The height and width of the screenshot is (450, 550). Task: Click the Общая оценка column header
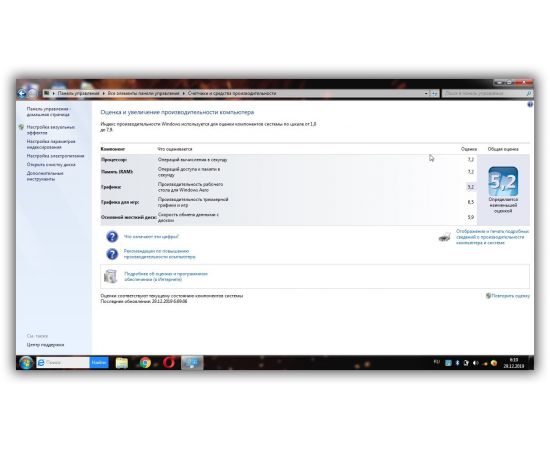503,149
